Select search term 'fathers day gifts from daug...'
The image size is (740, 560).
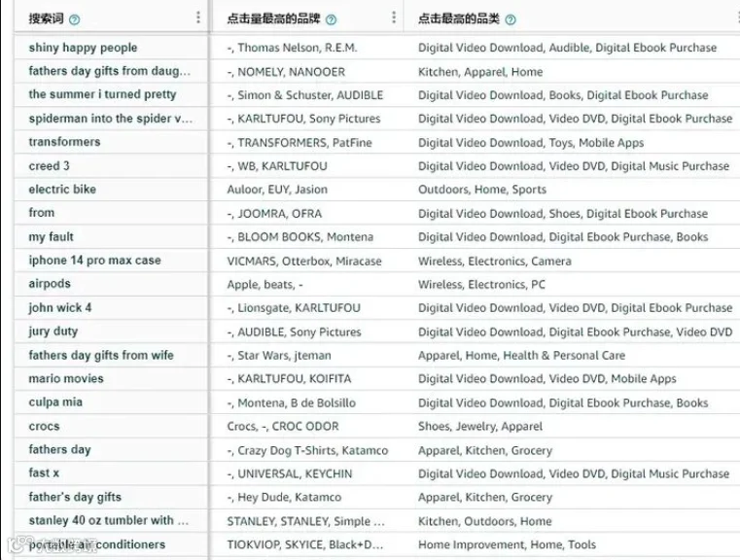click(x=110, y=71)
